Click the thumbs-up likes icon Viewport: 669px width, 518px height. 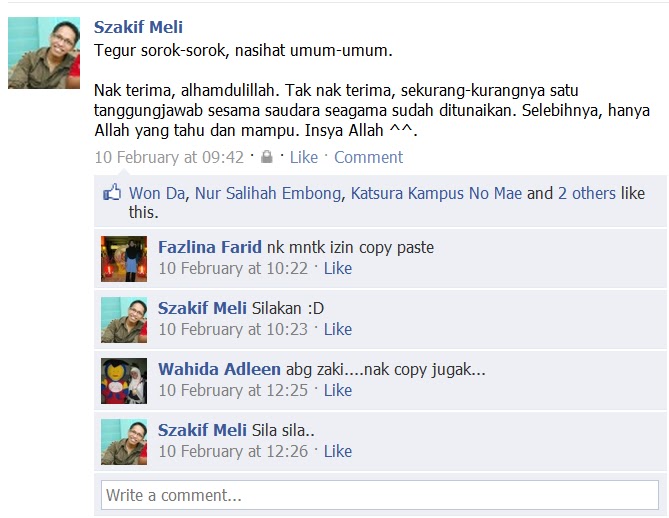coord(112,193)
